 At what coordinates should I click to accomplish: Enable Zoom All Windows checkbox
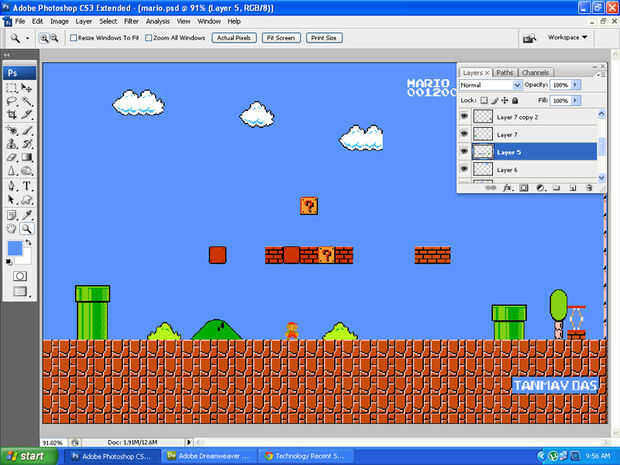149,38
